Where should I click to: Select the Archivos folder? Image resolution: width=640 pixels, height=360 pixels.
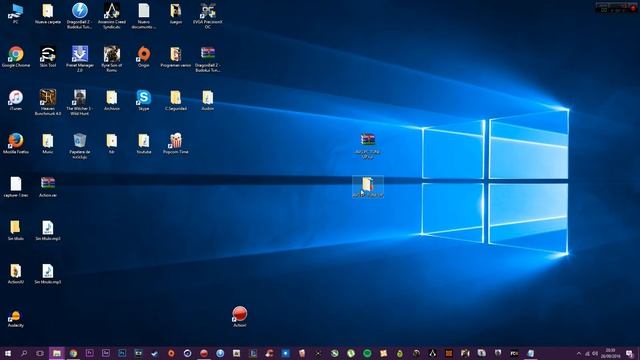point(111,100)
